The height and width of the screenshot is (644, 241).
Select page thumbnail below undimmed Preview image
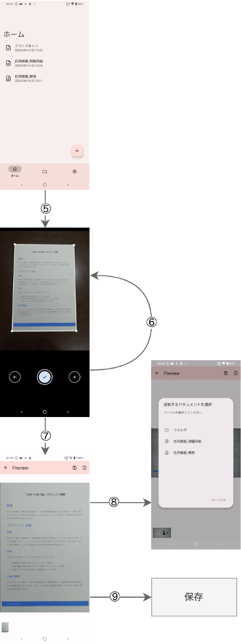tap(5, 627)
